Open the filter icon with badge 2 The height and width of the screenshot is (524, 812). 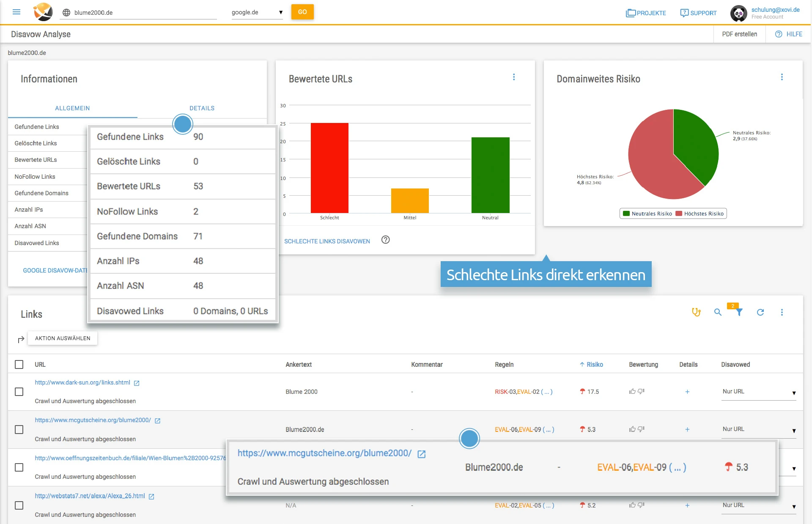coord(739,312)
